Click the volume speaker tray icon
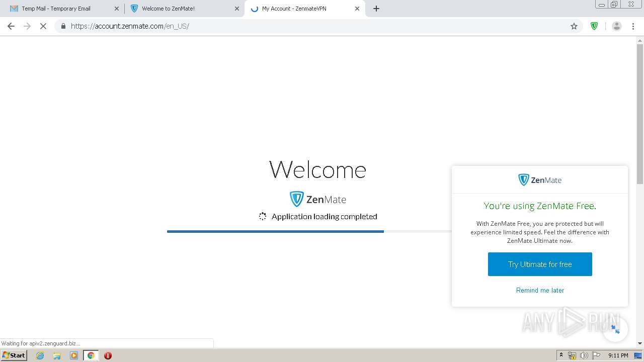Screen dimensions: 644x362 pyautogui.click(x=584, y=355)
